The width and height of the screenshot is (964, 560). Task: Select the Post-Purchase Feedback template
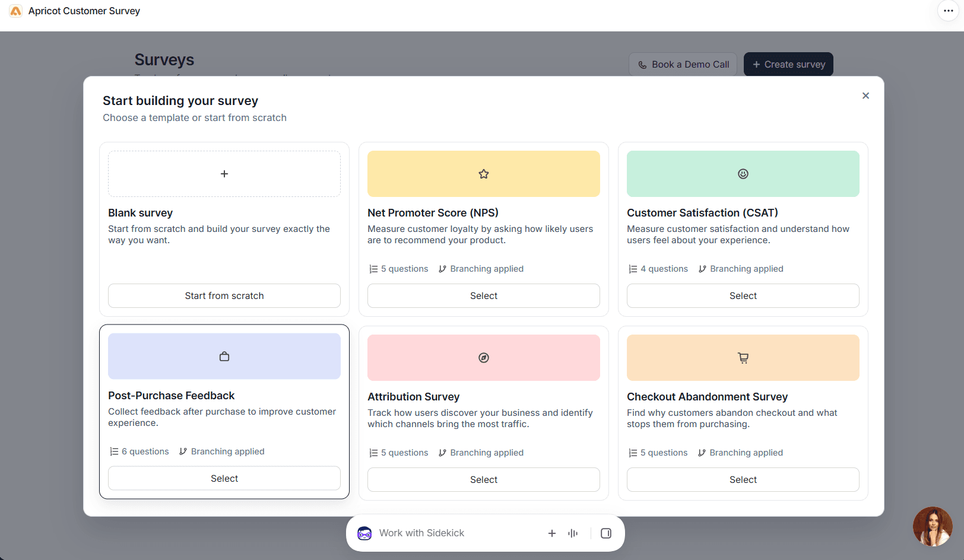coord(224,478)
